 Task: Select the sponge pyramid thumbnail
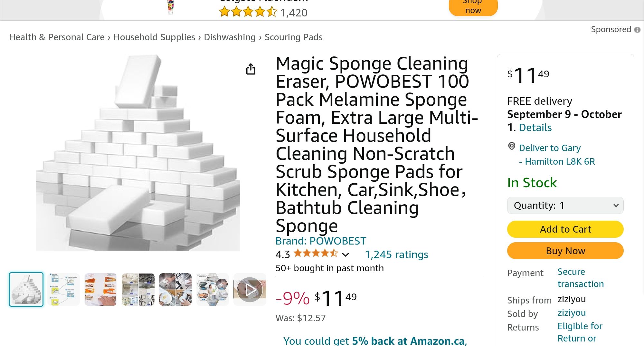click(x=26, y=289)
